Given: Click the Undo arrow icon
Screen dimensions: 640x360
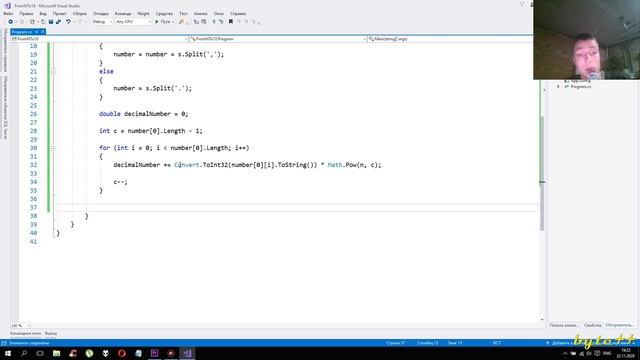Looking at the screenshot, I should coord(68,22).
